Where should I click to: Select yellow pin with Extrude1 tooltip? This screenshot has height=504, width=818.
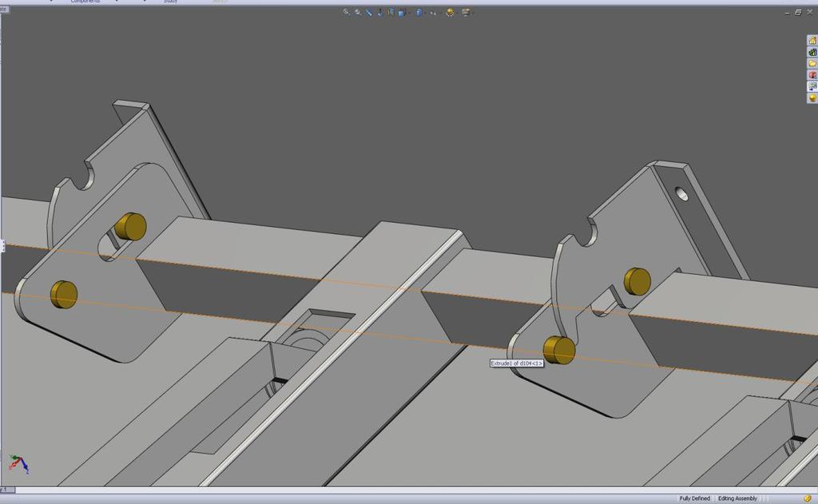pyautogui.click(x=559, y=350)
